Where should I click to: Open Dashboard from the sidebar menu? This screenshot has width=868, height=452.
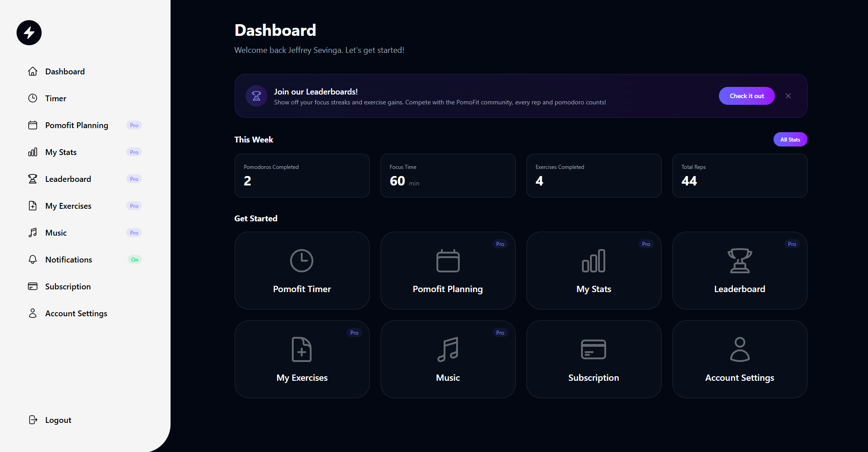click(x=65, y=72)
